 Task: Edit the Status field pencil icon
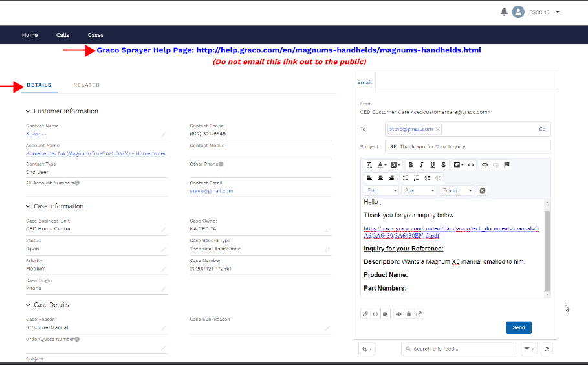164,249
